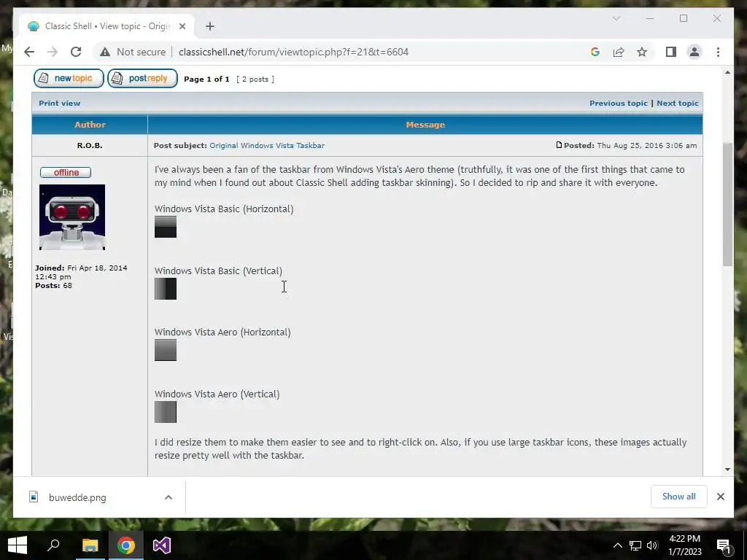This screenshot has height=560, width=747.
Task: Open the network tray icon
Action: [x=635, y=545]
